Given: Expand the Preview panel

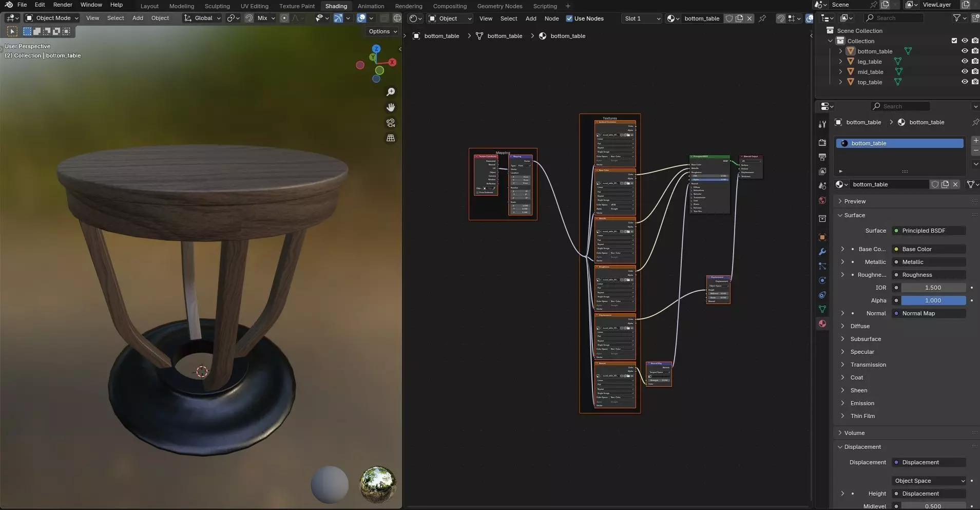Looking at the screenshot, I should pyautogui.click(x=855, y=201).
